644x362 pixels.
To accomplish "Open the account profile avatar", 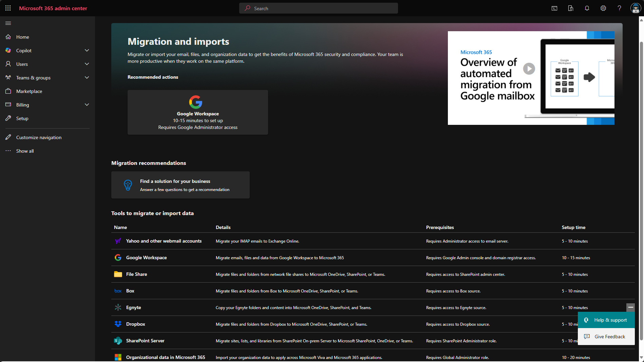I will pos(636,8).
